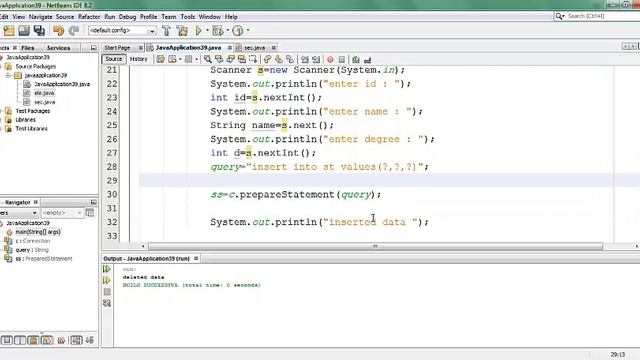640x360 pixels.
Task: Select main(String[] args) in Navigator
Action: coord(38,232)
